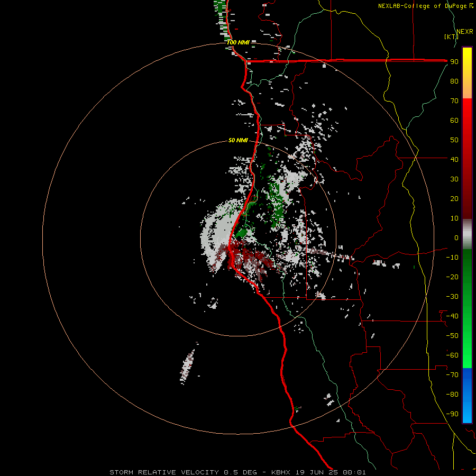Click the 00:01 timestamp in the caption
The width and height of the screenshot is (476, 476).
(x=354, y=472)
